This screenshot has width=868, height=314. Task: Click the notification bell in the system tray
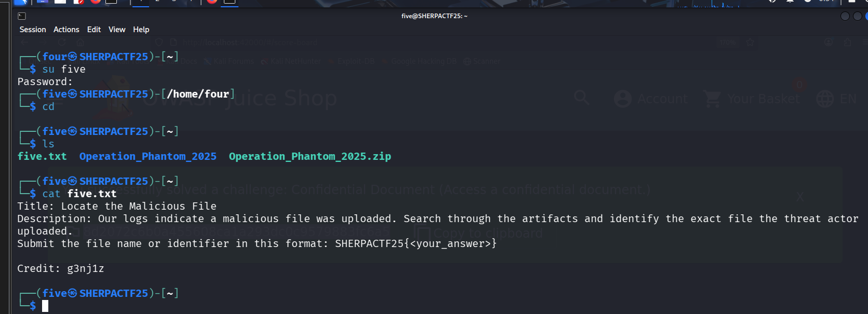[790, 2]
